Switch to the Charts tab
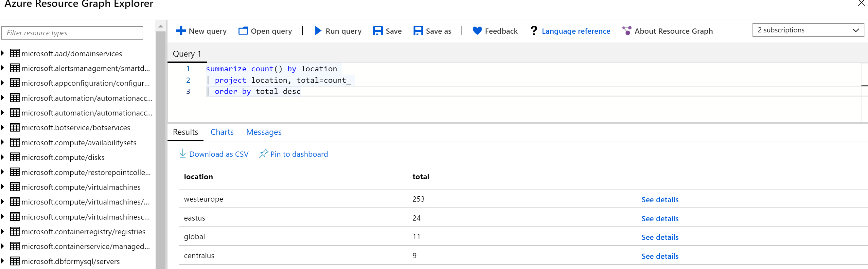 (x=222, y=132)
